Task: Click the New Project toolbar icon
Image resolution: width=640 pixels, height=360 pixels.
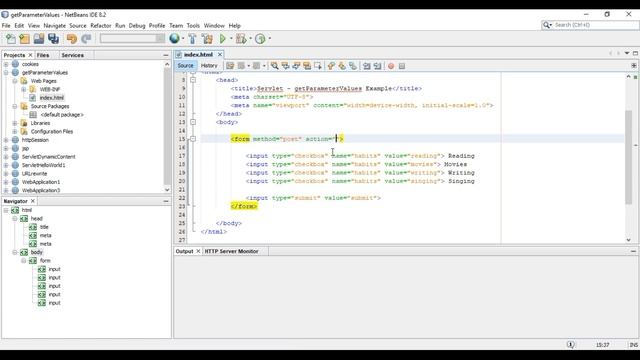Action: (x=24, y=39)
